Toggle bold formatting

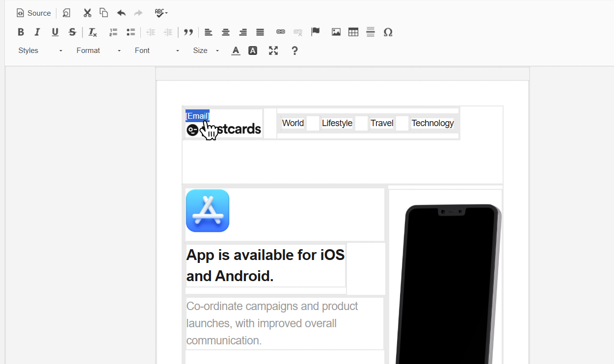(21, 32)
